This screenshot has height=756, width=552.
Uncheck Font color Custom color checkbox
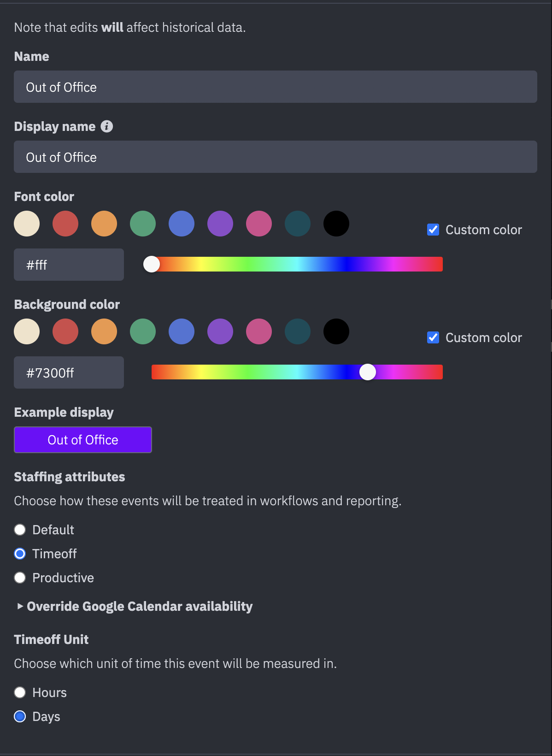tap(433, 230)
